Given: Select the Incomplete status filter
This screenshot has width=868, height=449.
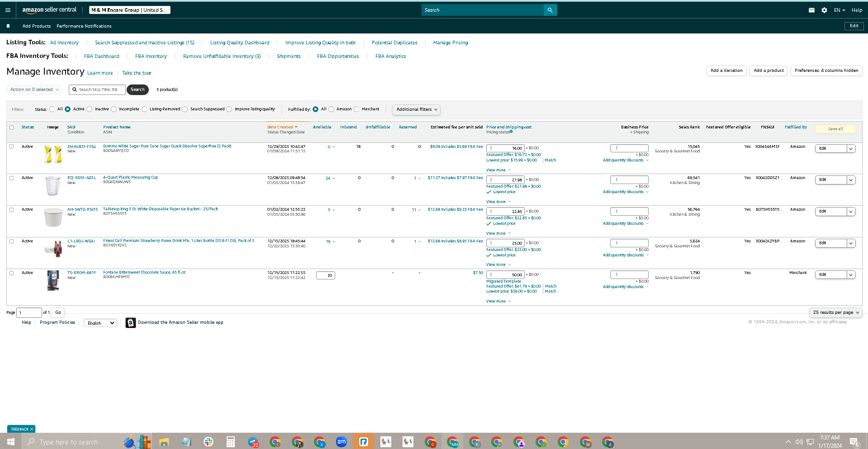Looking at the screenshot, I should point(114,109).
